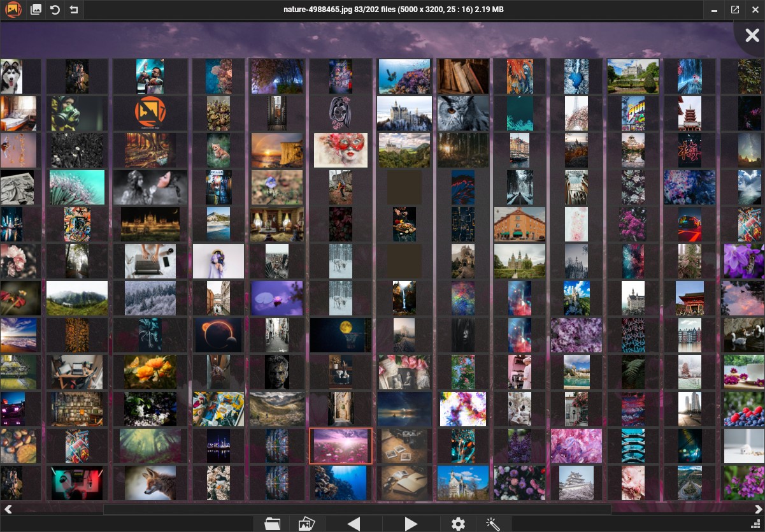765x532 pixels.
Task: Go to the previous image using left triangle
Action: coord(354,524)
